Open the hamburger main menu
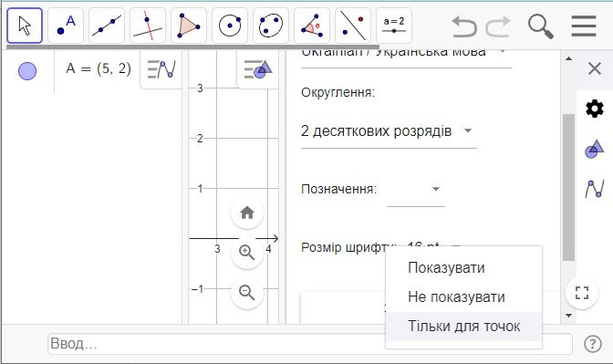Screen dimensions: 613x364 [x=584, y=26]
